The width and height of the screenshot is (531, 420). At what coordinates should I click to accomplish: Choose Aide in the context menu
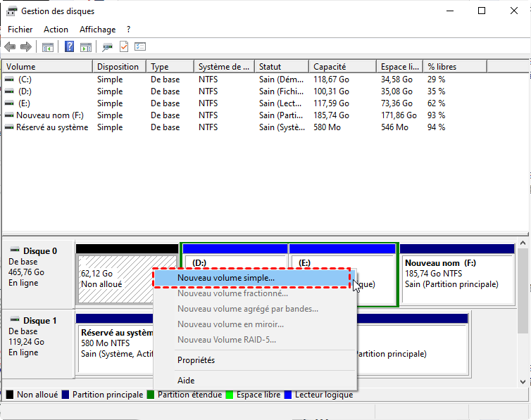255,381
